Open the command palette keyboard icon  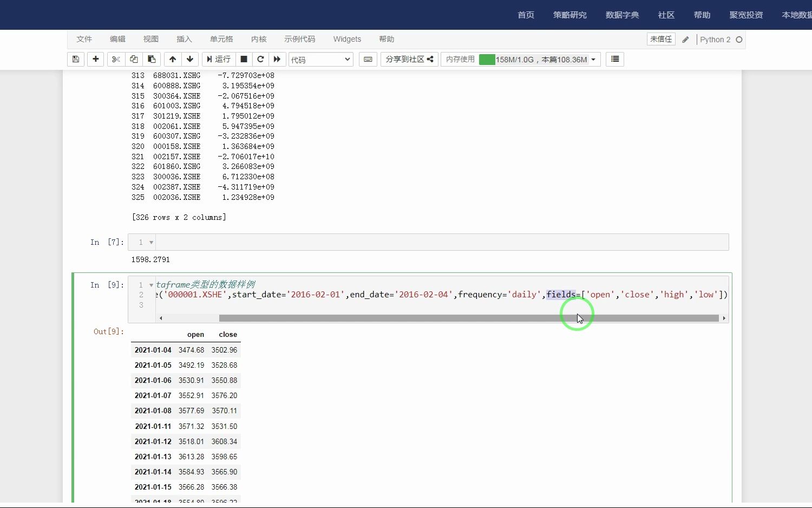tap(368, 59)
